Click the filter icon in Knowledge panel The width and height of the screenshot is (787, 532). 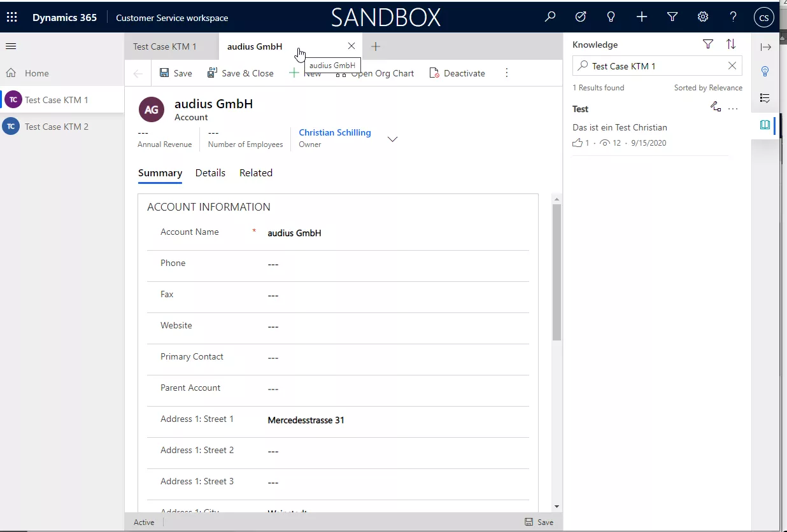(x=707, y=45)
